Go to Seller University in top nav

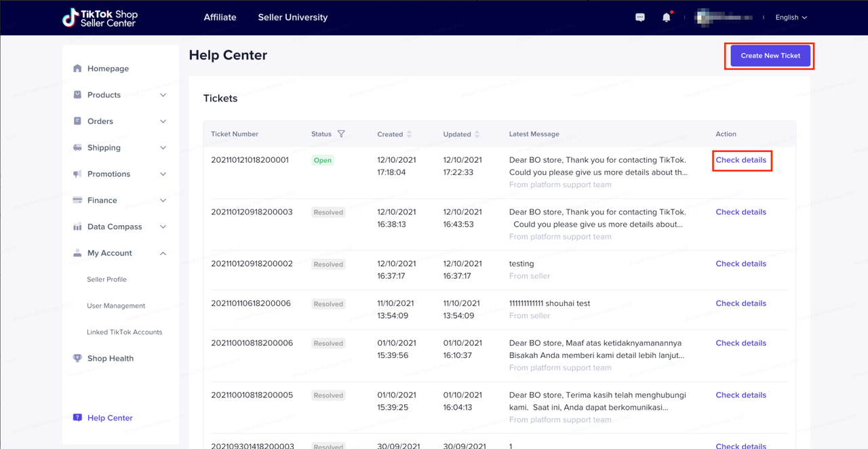pos(292,18)
